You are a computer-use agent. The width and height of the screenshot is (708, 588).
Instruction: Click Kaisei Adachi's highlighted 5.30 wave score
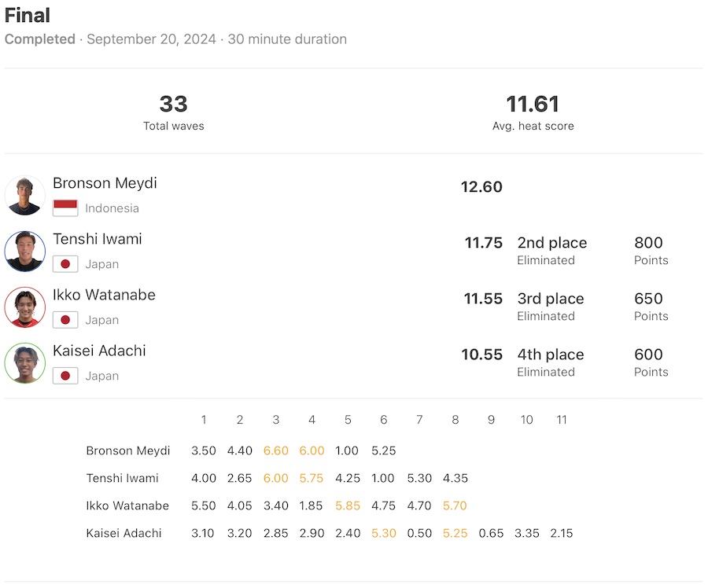coord(383,533)
